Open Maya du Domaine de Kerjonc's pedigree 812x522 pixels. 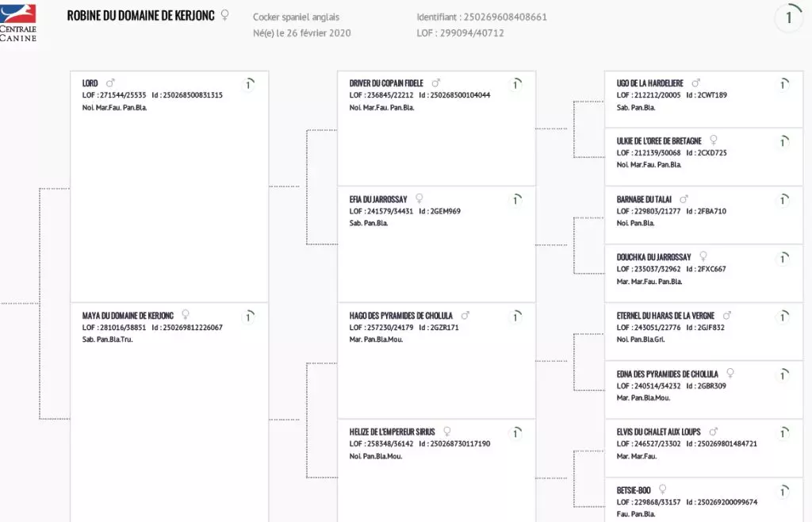point(128,316)
